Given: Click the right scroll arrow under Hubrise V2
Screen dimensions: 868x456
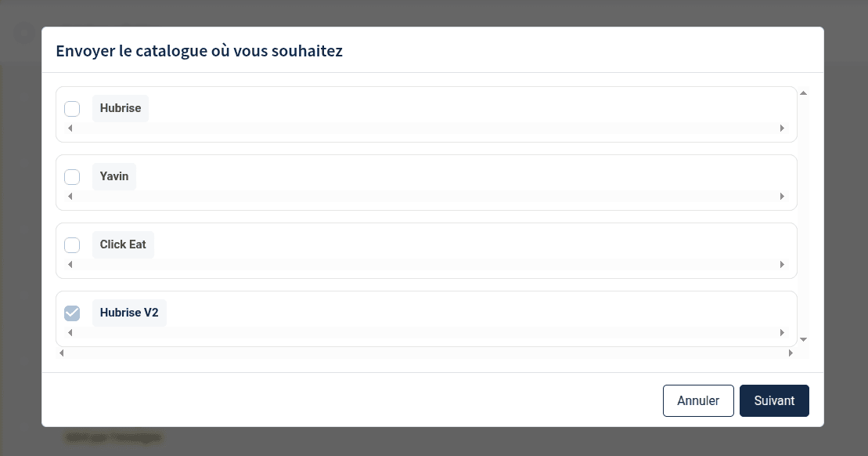Looking at the screenshot, I should tap(782, 332).
